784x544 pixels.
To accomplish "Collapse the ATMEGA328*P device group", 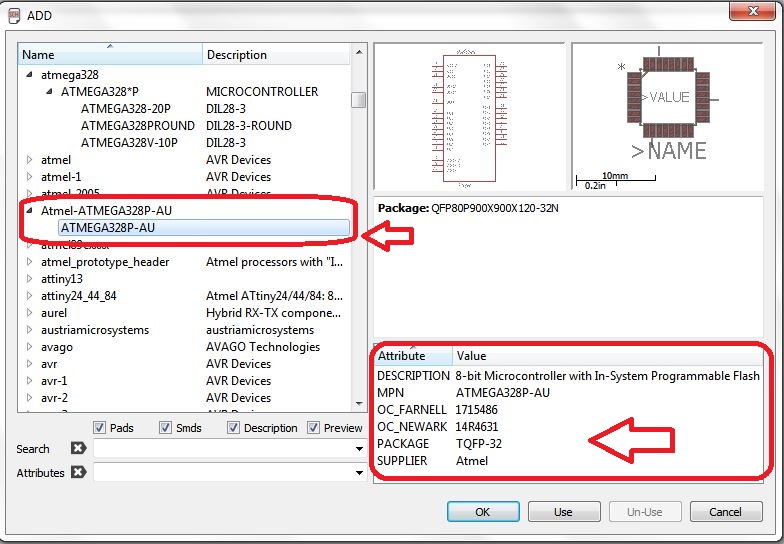I will [x=50, y=92].
